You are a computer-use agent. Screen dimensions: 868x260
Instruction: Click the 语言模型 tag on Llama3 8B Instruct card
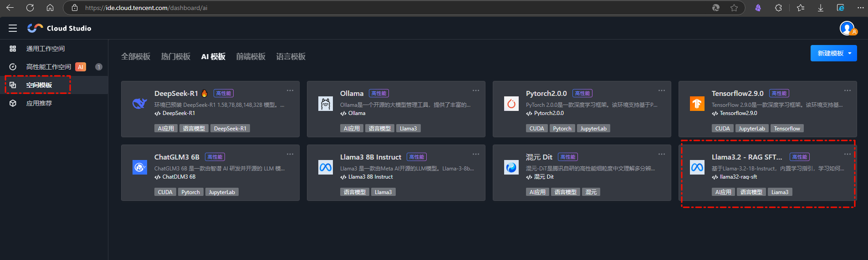(x=355, y=192)
